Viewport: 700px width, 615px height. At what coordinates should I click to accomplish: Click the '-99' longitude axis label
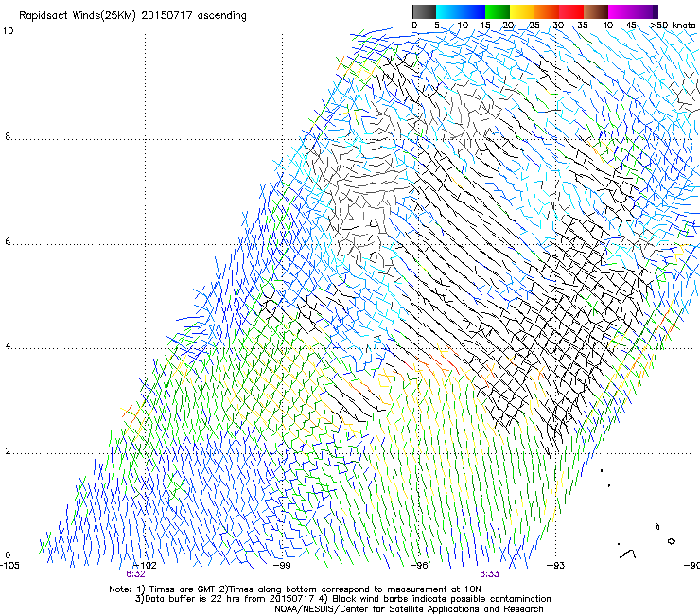tap(282, 565)
